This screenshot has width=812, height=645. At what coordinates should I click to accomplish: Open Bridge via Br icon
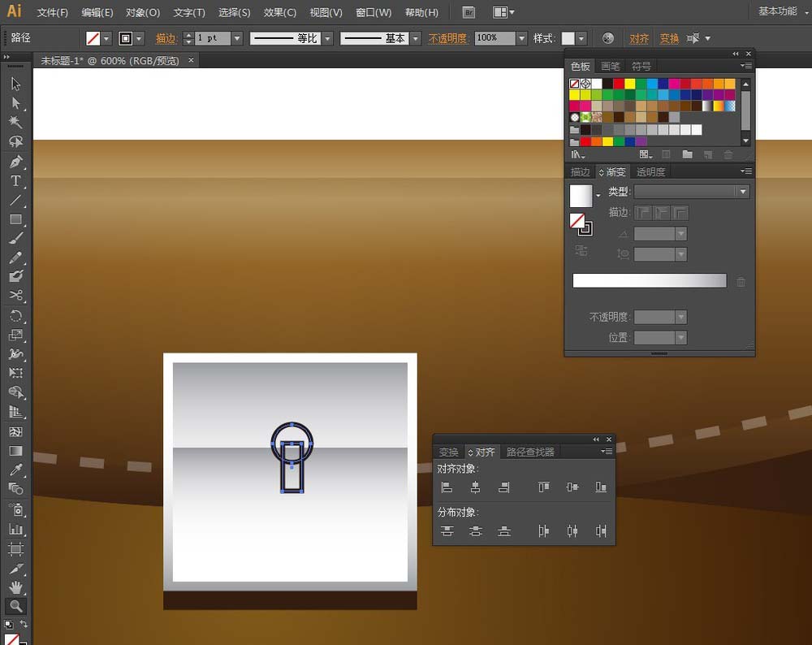pyautogui.click(x=469, y=12)
